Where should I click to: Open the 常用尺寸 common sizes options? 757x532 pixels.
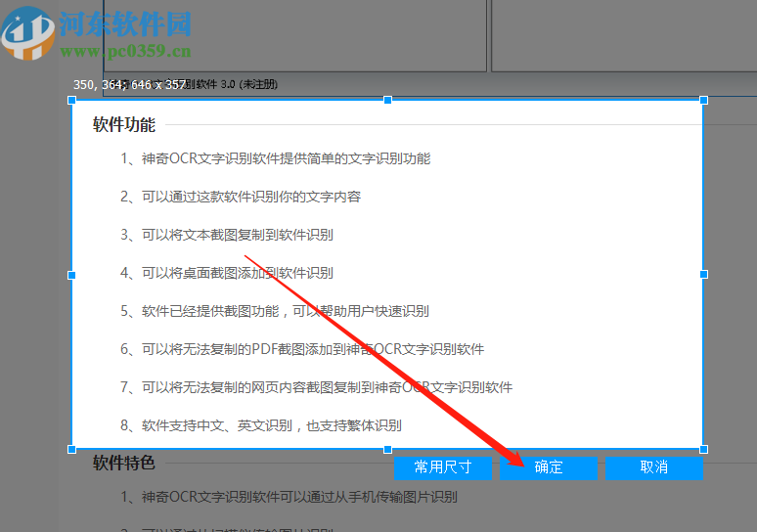[443, 467]
